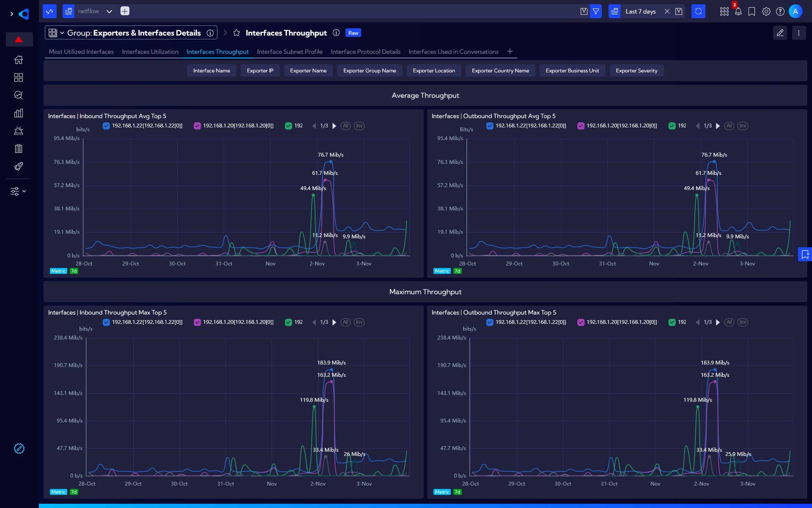Open Interface Protocol Details tab
Viewport: 812px width, 508px height.
365,52
